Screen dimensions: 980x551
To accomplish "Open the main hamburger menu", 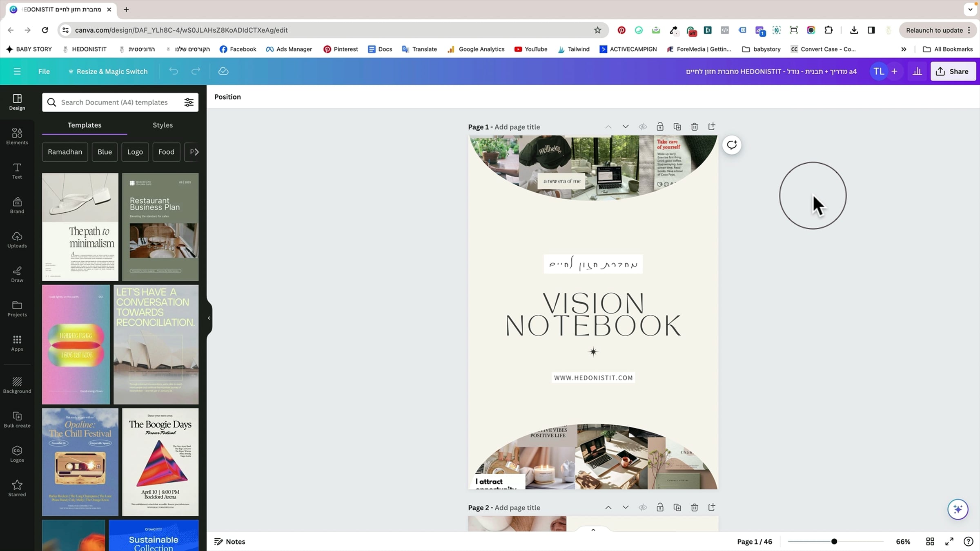I will (17, 71).
